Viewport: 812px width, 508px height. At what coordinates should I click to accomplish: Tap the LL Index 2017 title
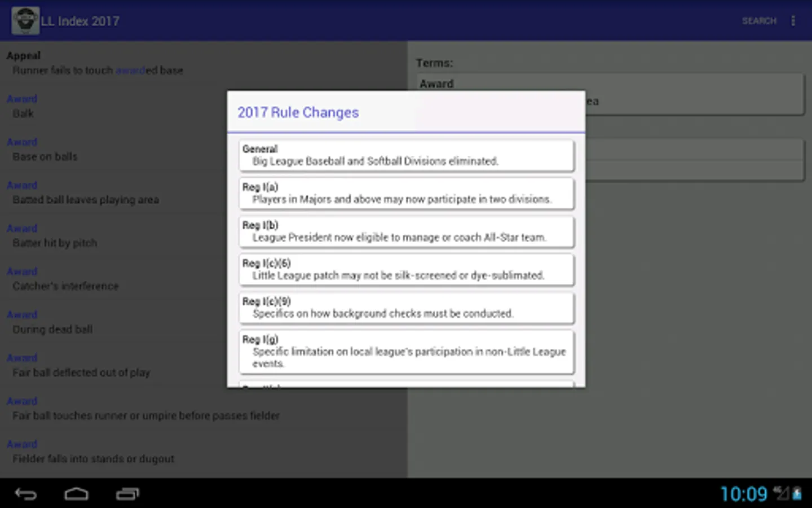[80, 21]
